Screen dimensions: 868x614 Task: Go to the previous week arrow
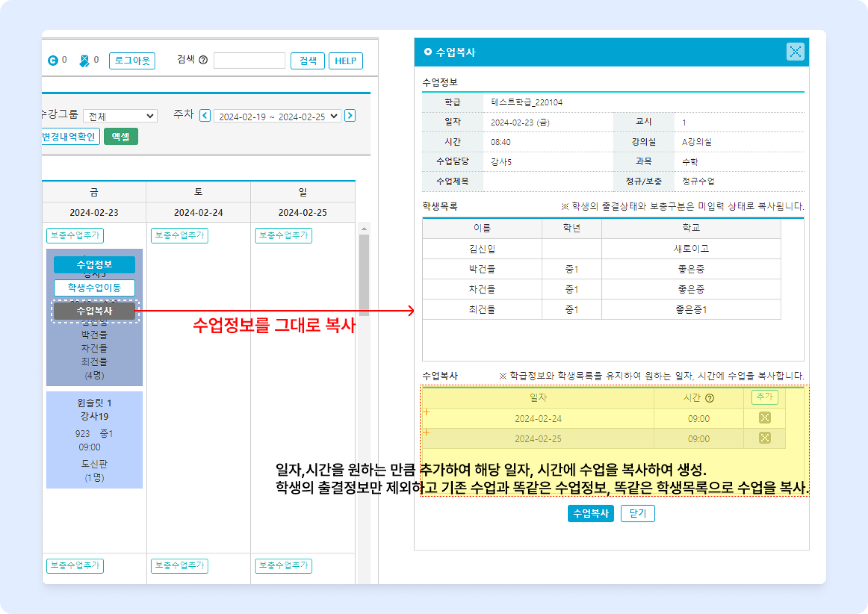pos(205,116)
